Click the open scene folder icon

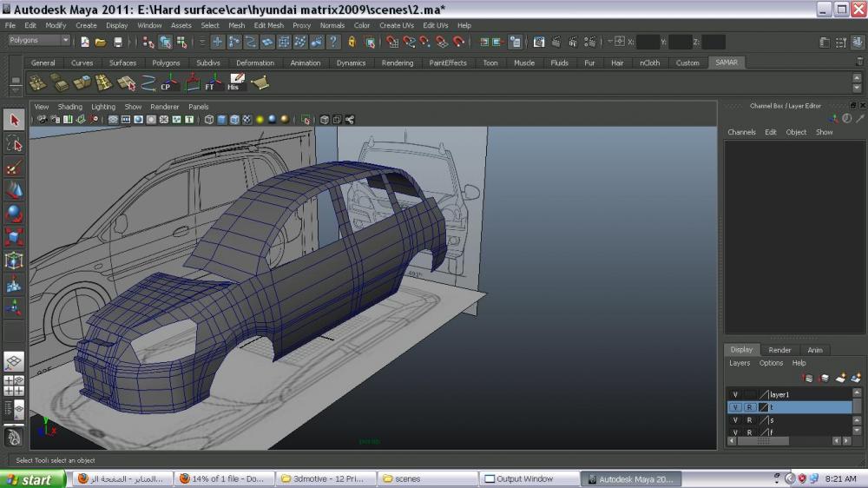[101, 42]
